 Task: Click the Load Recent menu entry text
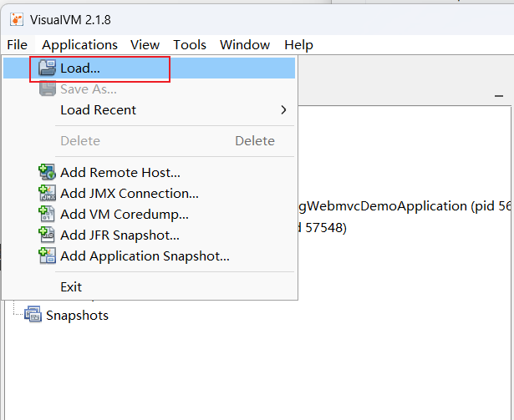coord(98,110)
